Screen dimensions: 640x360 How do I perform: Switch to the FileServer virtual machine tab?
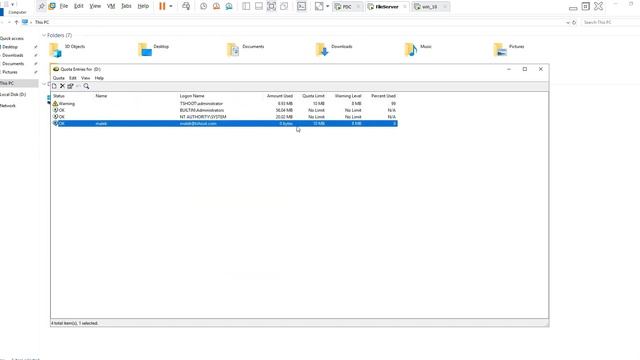click(x=387, y=7)
